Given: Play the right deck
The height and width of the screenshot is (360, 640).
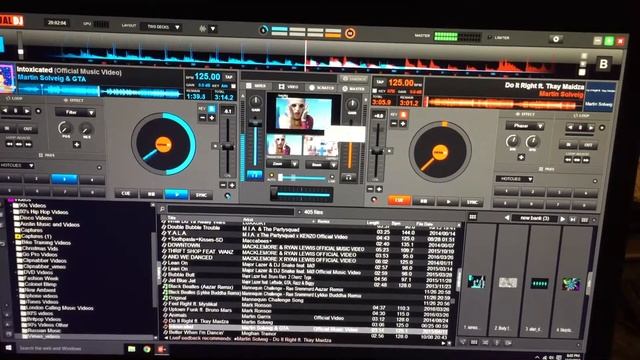Looking at the screenshot, I should pyautogui.click(x=448, y=202).
